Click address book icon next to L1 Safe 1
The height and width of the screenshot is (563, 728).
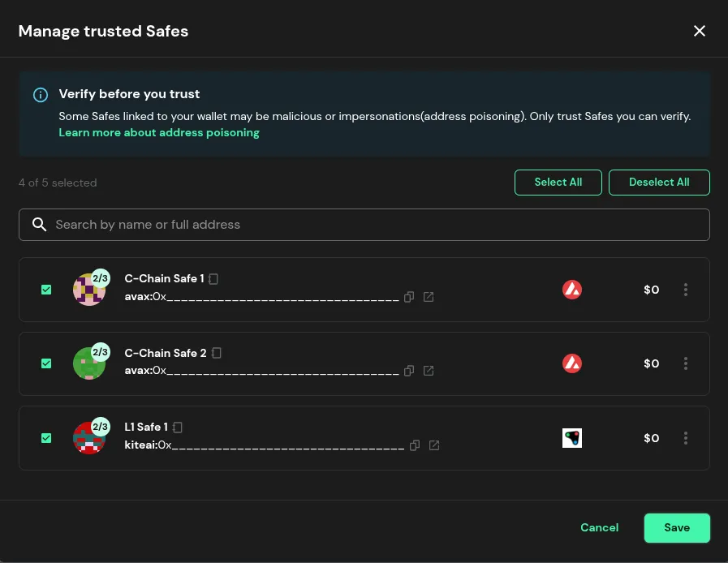coord(178,427)
